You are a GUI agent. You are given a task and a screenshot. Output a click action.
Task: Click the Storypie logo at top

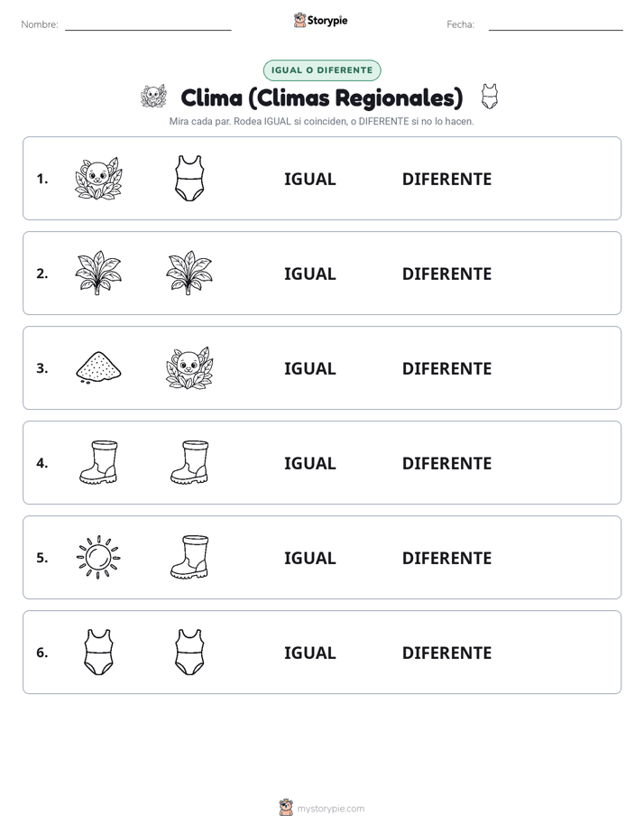tap(320, 20)
